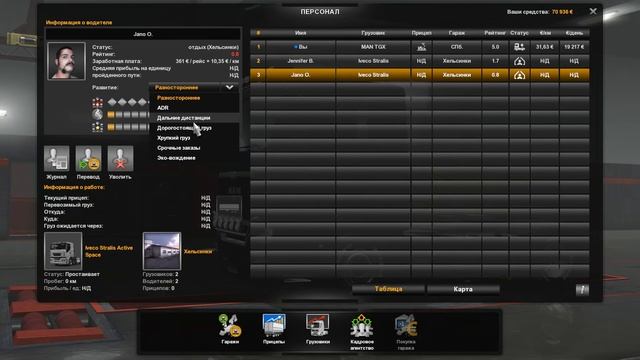Click the 19 217 € income cell
The image size is (640, 360).
pos(574,47)
